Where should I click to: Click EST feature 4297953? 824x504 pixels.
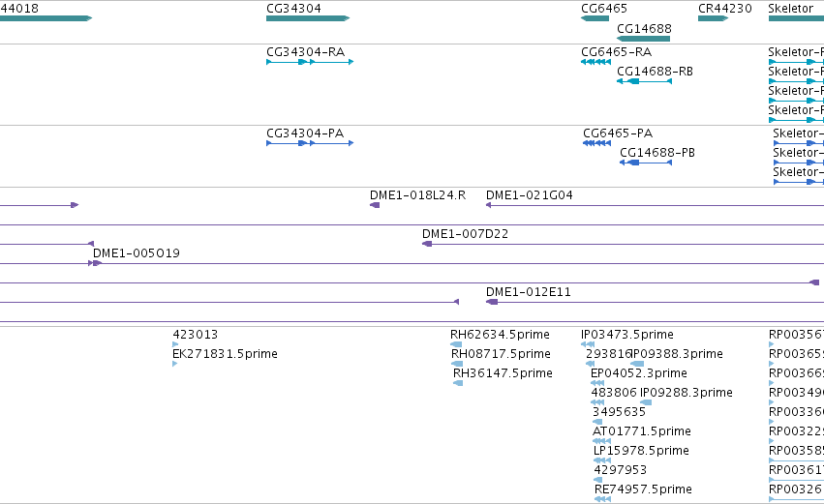598,480
